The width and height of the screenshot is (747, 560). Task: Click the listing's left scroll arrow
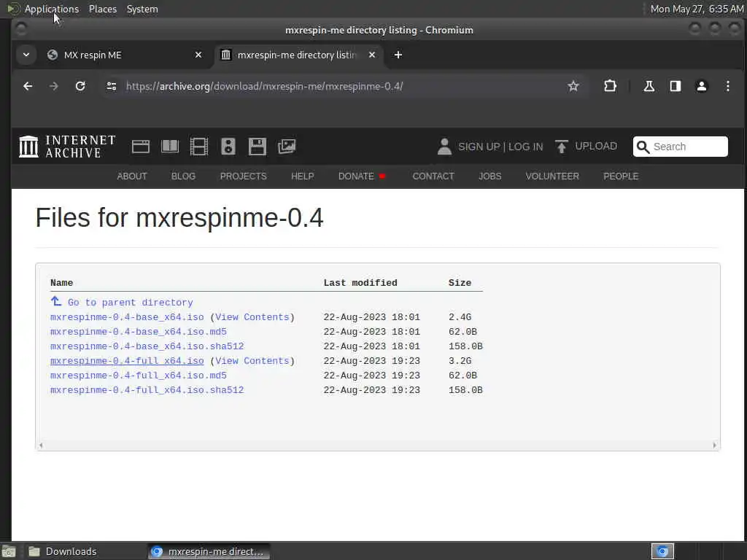41,446
